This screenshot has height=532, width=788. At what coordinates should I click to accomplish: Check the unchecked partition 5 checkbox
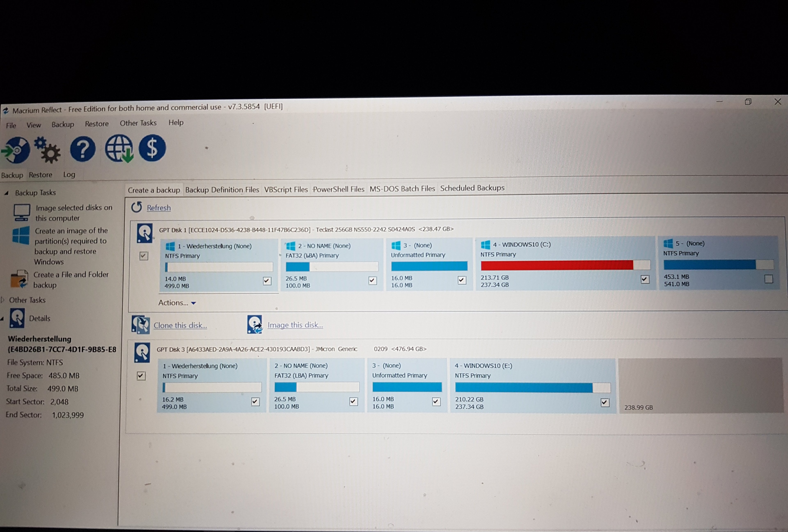769,279
